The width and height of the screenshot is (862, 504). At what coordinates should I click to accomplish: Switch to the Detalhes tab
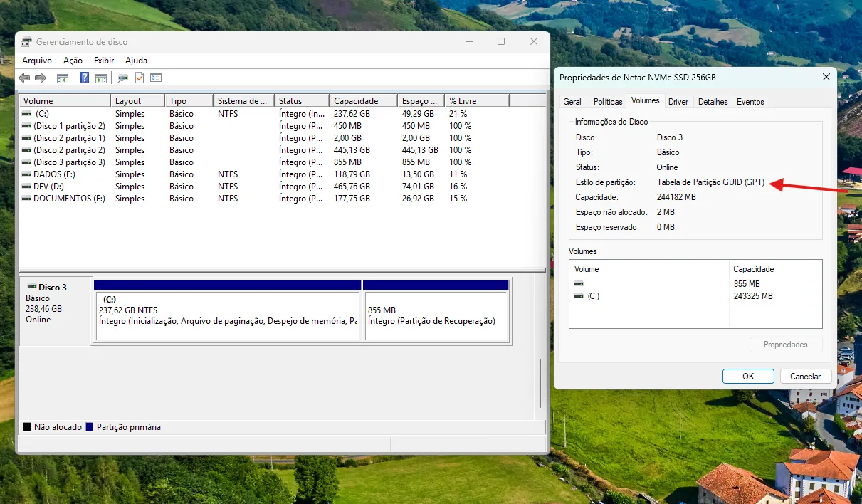713,102
